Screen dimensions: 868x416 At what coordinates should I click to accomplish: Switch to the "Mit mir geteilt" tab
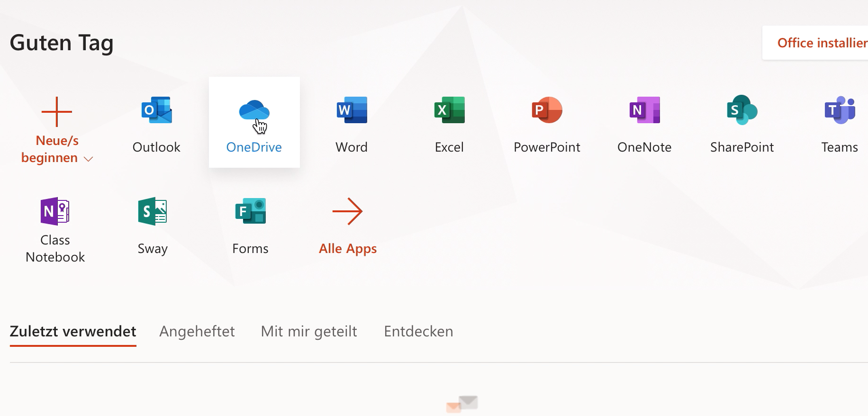pyautogui.click(x=309, y=331)
